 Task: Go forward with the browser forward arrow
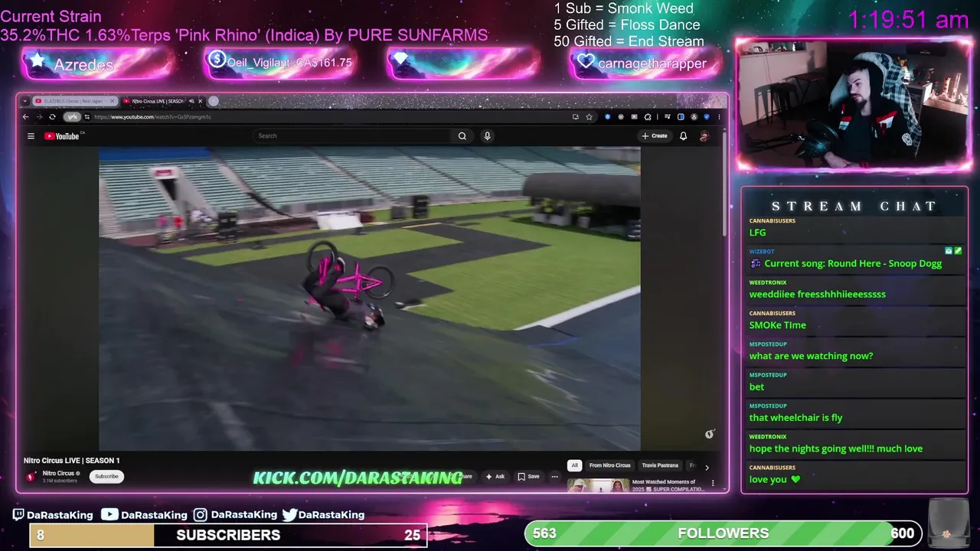coord(39,117)
